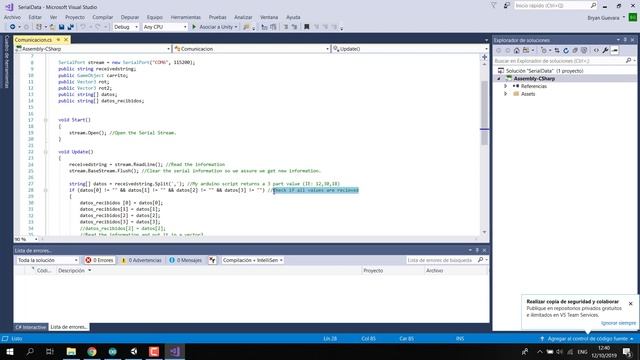Open the Windows notification center icon
640x360 pixels.
coord(627,351)
